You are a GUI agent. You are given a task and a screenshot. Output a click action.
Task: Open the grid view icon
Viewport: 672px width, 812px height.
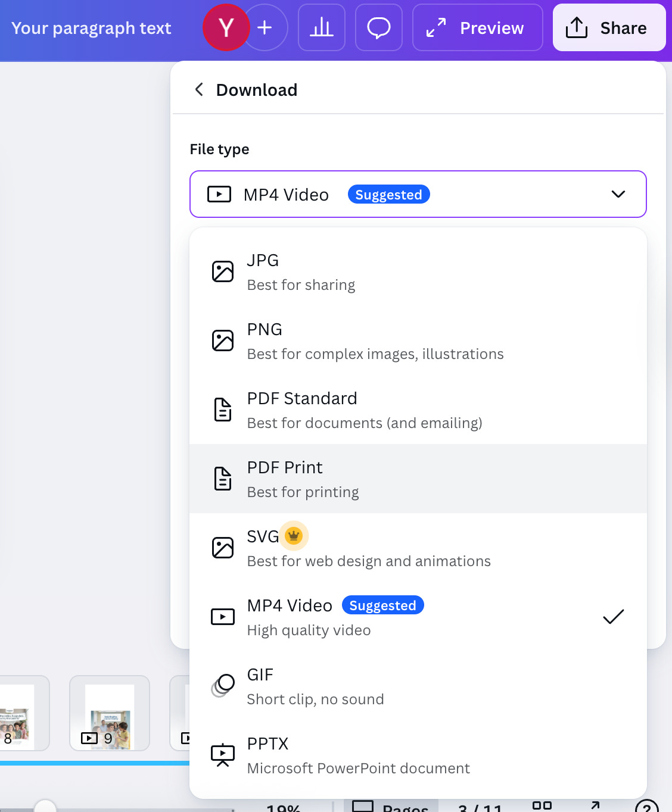pos(542,805)
